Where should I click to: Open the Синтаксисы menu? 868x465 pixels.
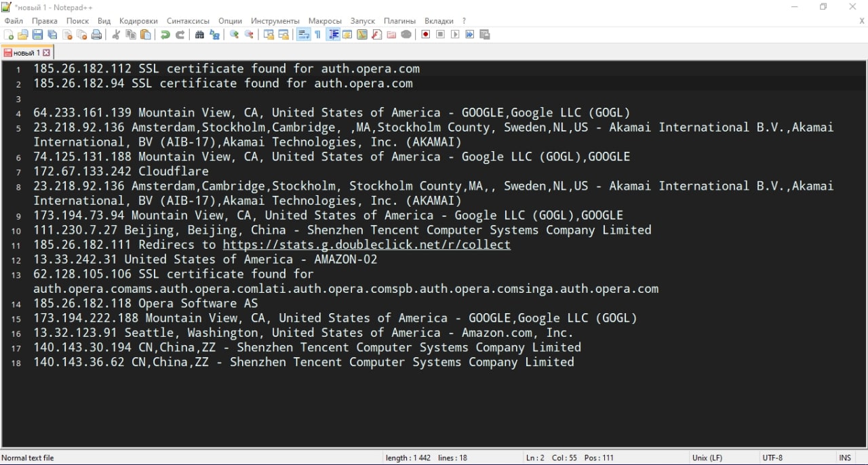(188, 21)
